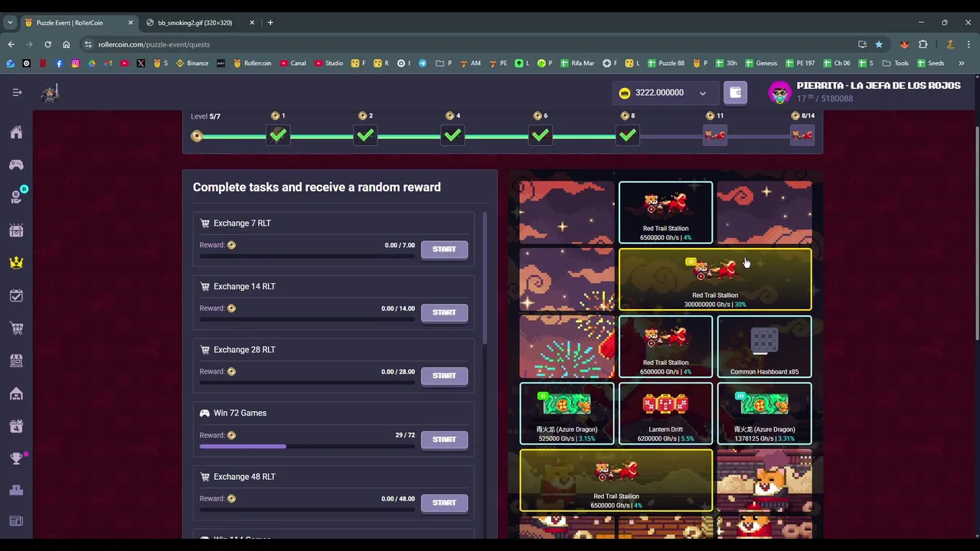Select the Azure Dragon 1378125 Gh/s tile

[764, 413]
